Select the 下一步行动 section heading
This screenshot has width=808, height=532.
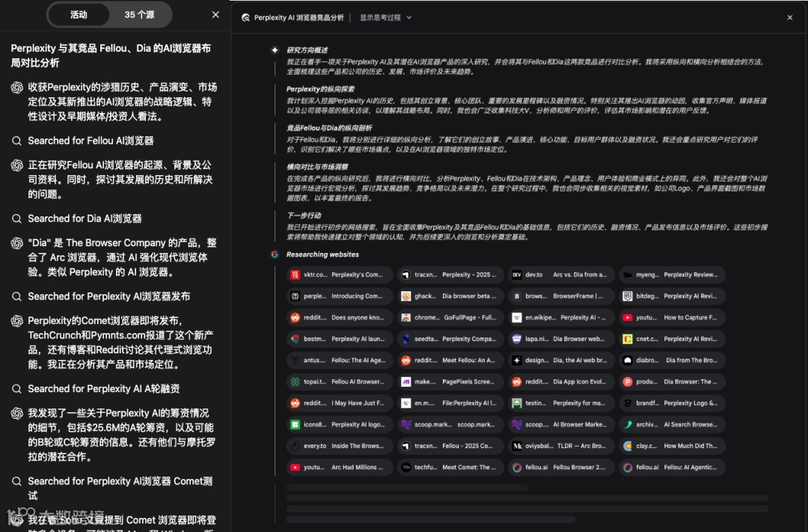pyautogui.click(x=304, y=215)
